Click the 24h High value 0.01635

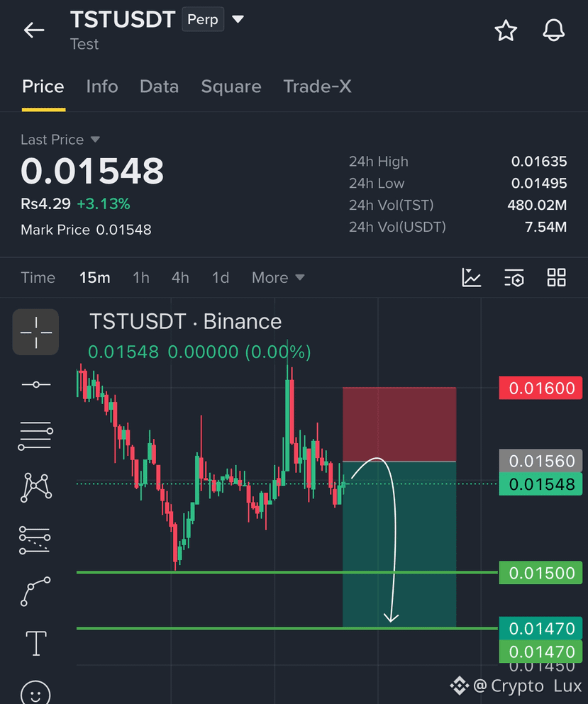[539, 161]
